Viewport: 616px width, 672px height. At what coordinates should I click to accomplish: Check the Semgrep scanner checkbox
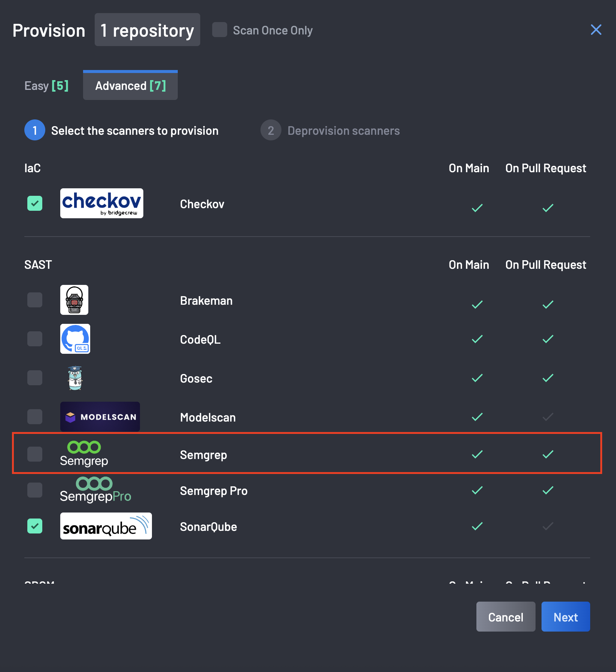(35, 454)
